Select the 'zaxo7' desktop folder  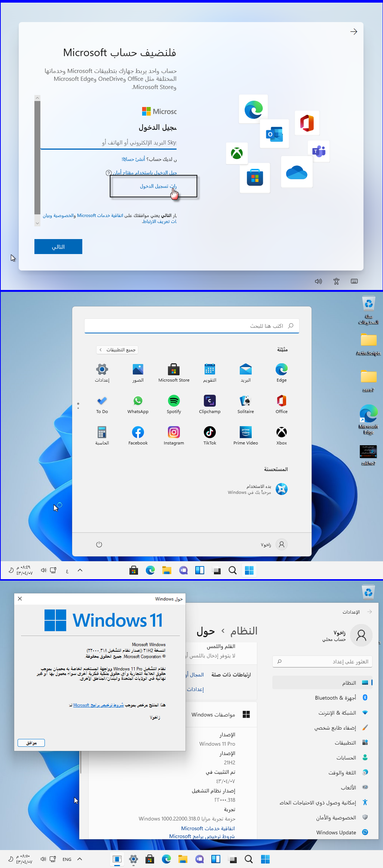[x=369, y=380]
